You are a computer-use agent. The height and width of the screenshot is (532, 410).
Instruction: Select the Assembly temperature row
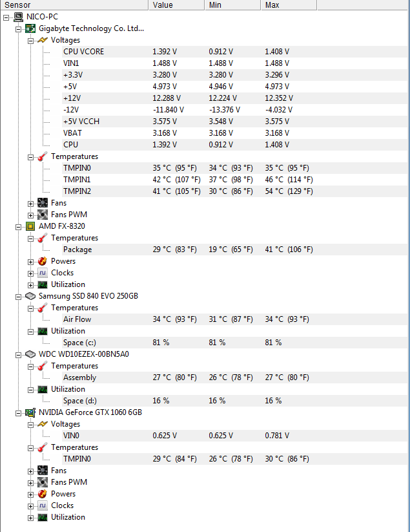click(x=234, y=378)
